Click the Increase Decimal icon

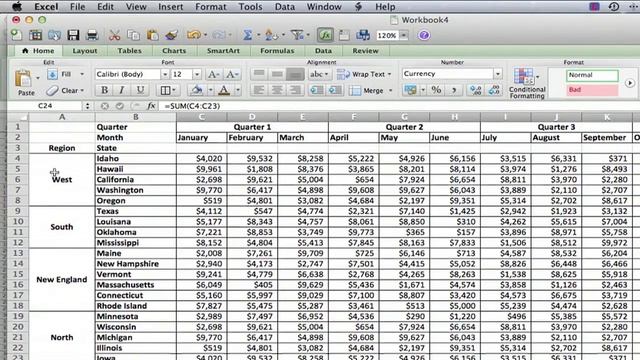tap(476, 90)
